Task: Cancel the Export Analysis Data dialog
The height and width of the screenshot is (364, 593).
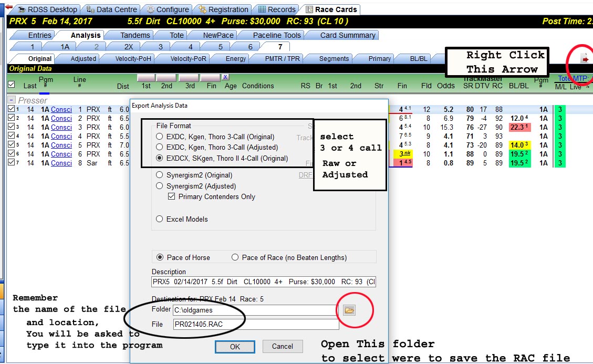Action: coord(282,347)
